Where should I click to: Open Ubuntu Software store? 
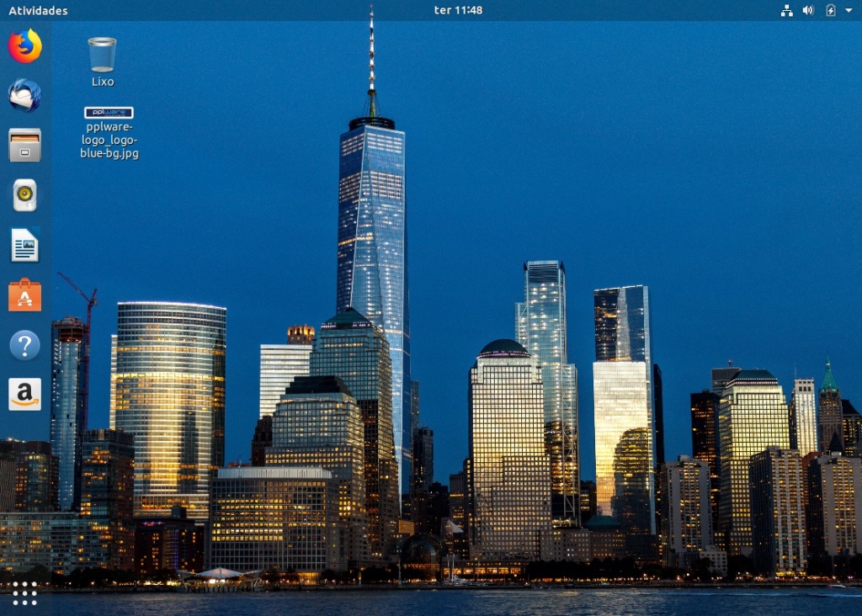pyautogui.click(x=24, y=295)
